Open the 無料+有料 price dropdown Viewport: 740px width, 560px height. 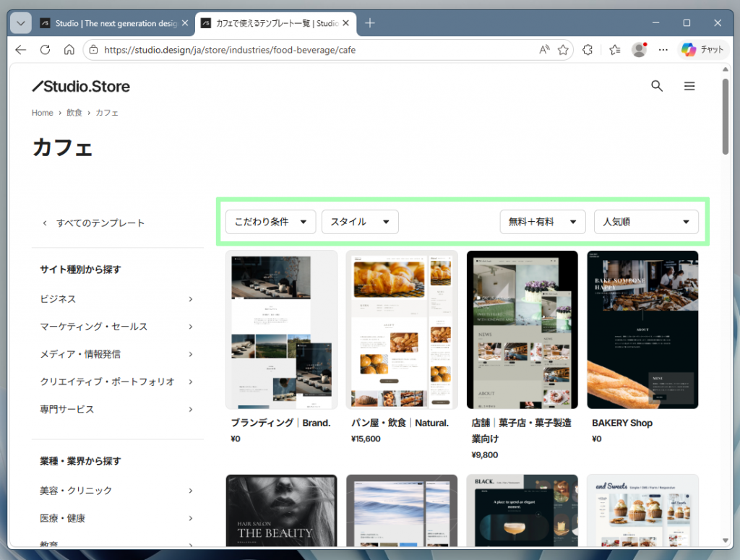[543, 222]
